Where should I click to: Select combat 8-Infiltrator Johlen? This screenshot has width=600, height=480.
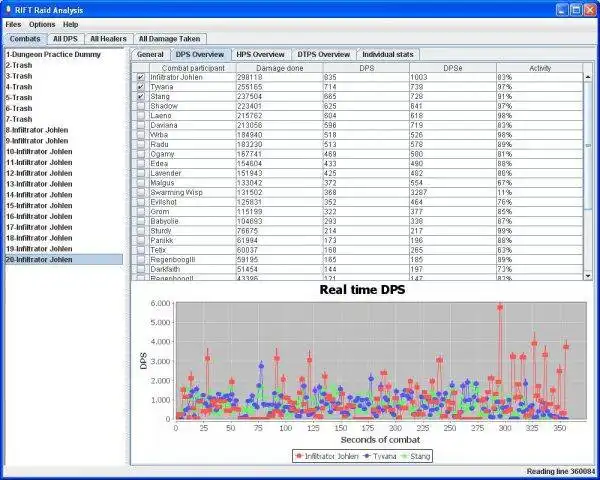(x=37, y=130)
